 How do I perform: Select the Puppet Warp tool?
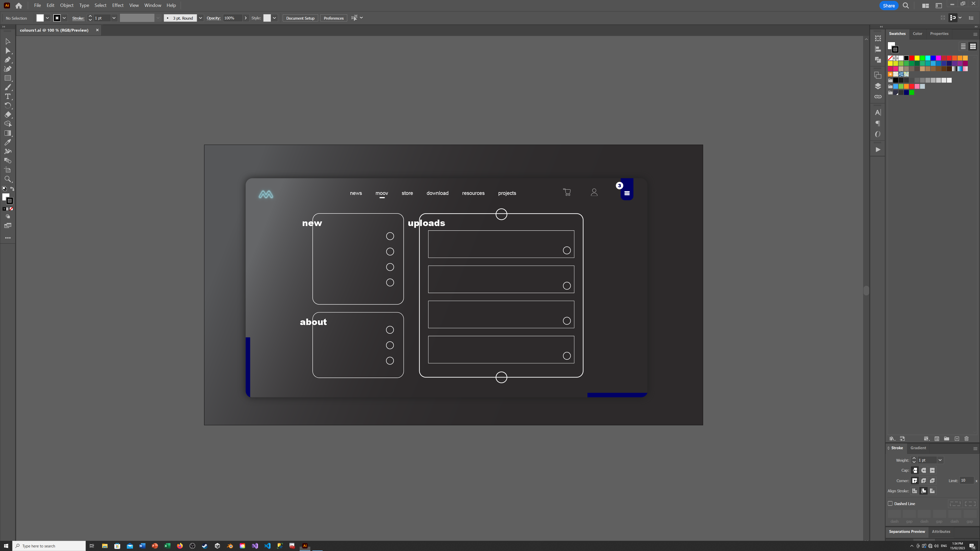[x=8, y=151]
